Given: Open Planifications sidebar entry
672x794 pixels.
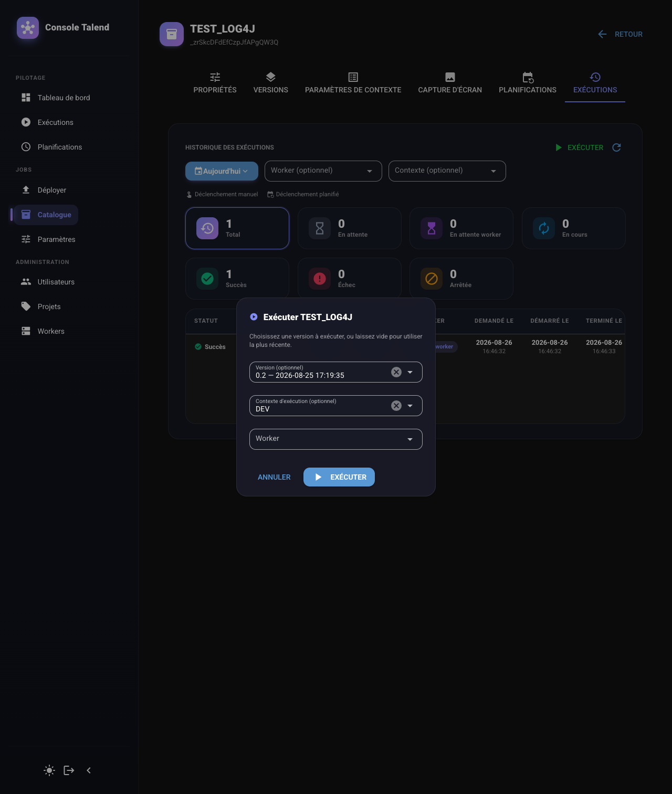Looking at the screenshot, I should pyautogui.click(x=51, y=147).
